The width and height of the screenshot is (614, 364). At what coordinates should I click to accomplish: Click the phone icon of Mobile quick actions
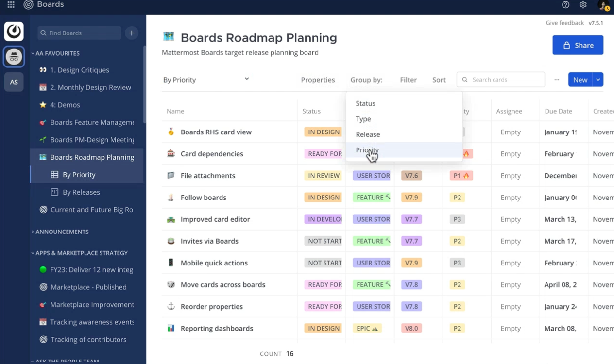(x=171, y=263)
